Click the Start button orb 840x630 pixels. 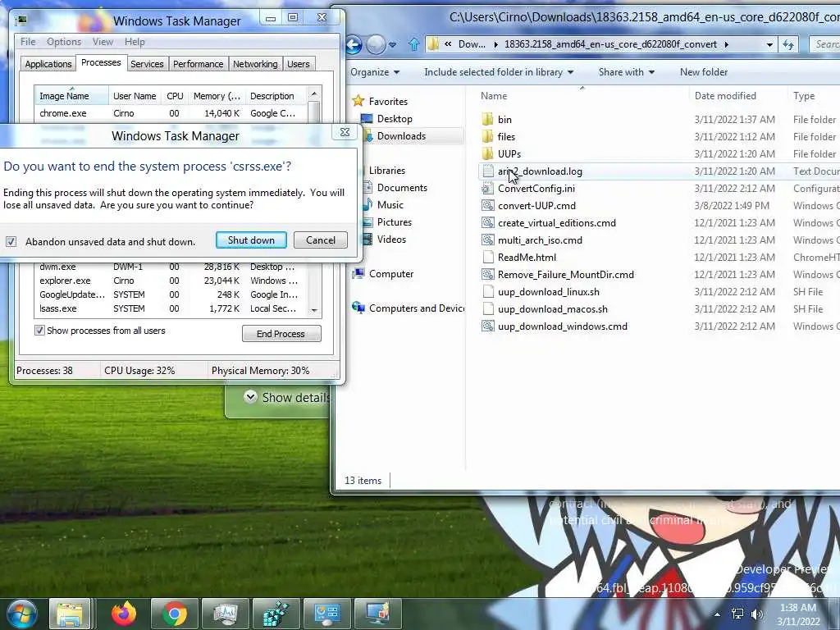pos(22,614)
